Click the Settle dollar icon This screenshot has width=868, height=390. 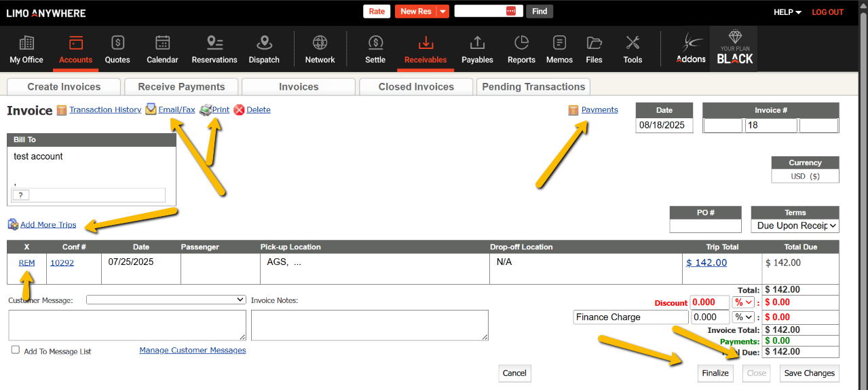375,43
